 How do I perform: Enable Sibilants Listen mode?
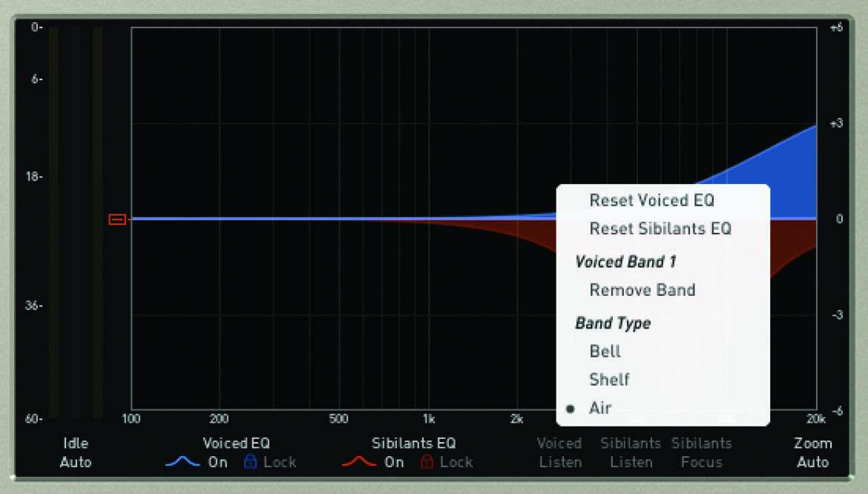[x=631, y=452]
